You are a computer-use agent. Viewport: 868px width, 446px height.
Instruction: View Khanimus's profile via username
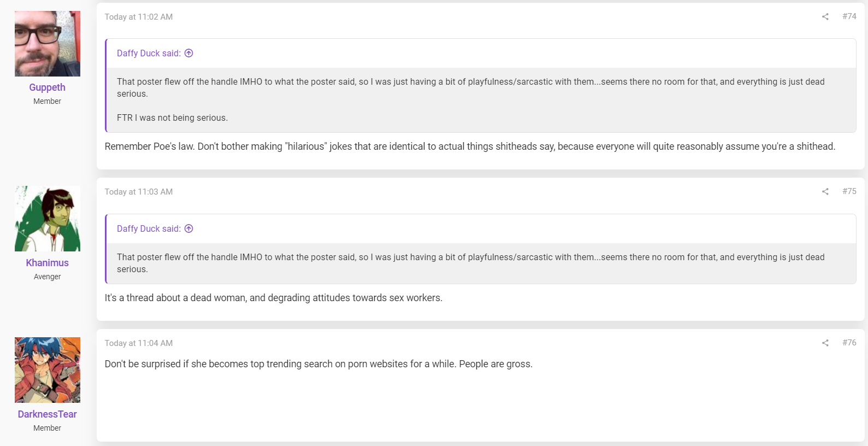click(48, 263)
